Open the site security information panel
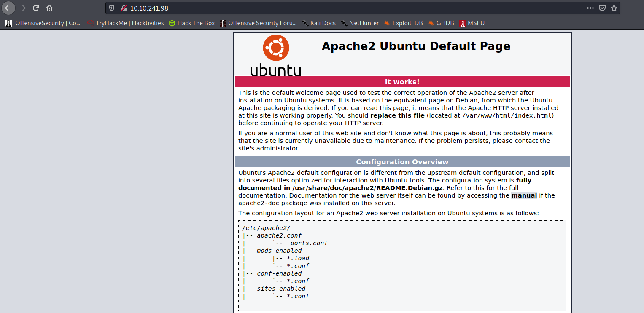This screenshot has width=644, height=313. (123, 7)
